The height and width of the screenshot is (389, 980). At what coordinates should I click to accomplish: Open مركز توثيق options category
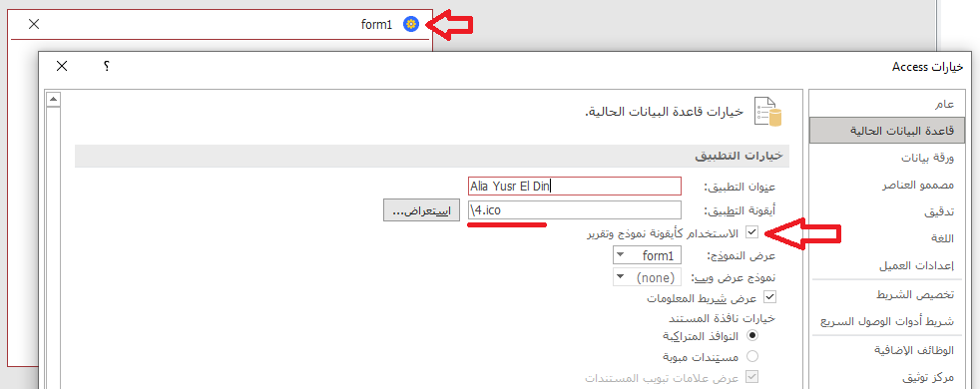(x=887, y=377)
